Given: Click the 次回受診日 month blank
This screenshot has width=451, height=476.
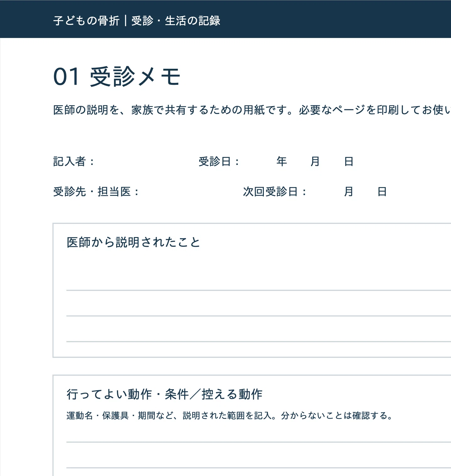Looking at the screenshot, I should click(x=325, y=192).
